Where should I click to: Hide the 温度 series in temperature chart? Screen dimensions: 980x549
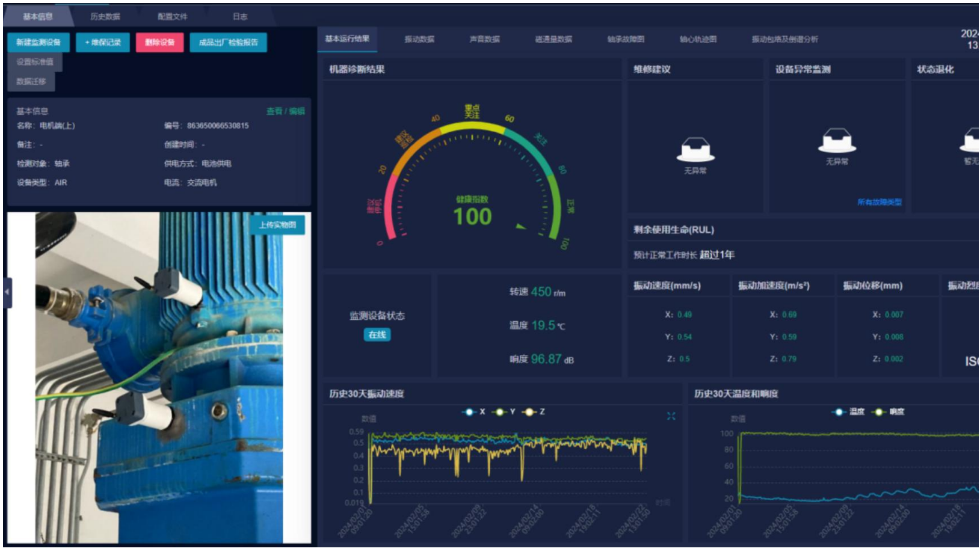click(849, 412)
